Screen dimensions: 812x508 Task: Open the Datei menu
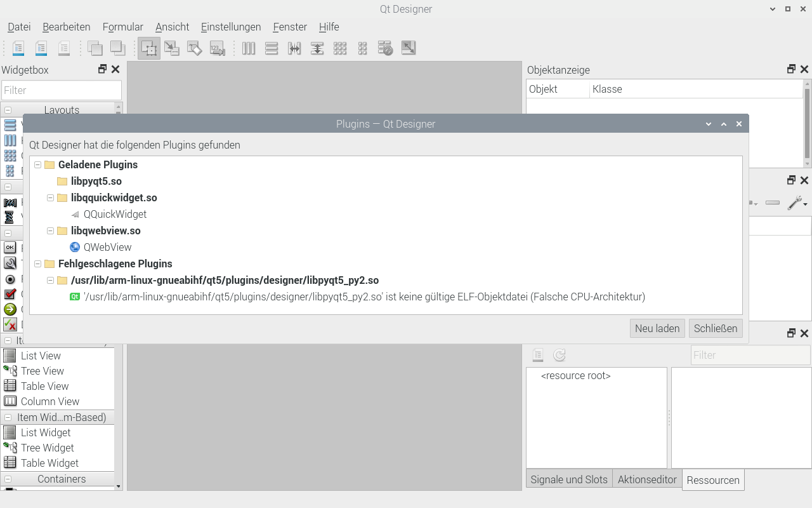click(19, 27)
